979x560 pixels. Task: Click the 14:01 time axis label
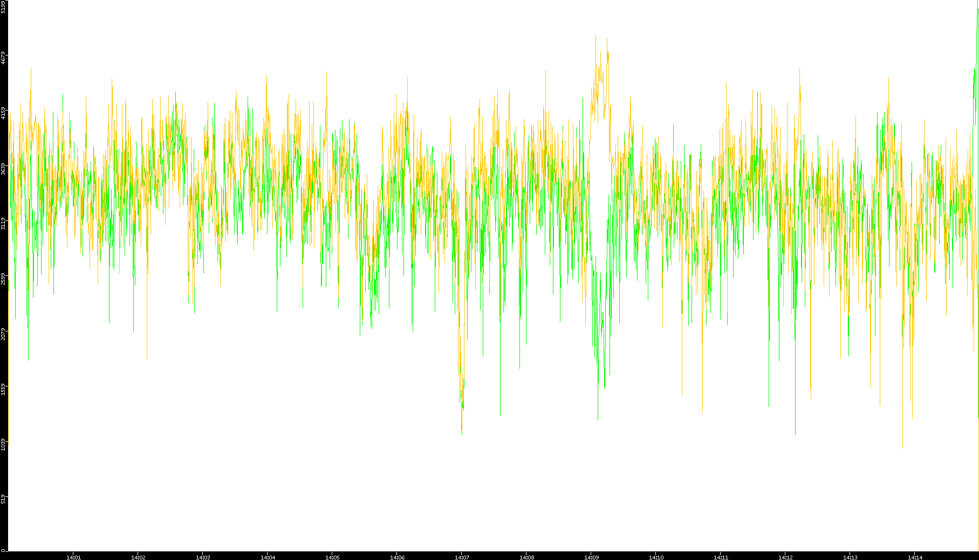pos(73,557)
